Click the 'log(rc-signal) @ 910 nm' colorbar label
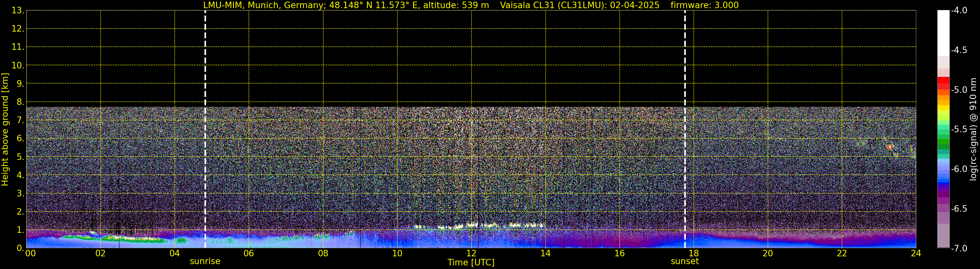The height and width of the screenshot is (269, 980). click(x=973, y=130)
